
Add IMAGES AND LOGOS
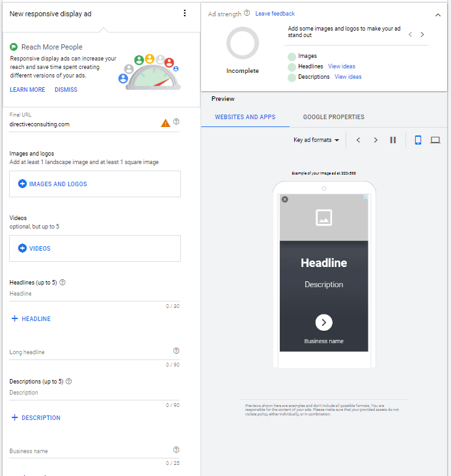coord(95,184)
